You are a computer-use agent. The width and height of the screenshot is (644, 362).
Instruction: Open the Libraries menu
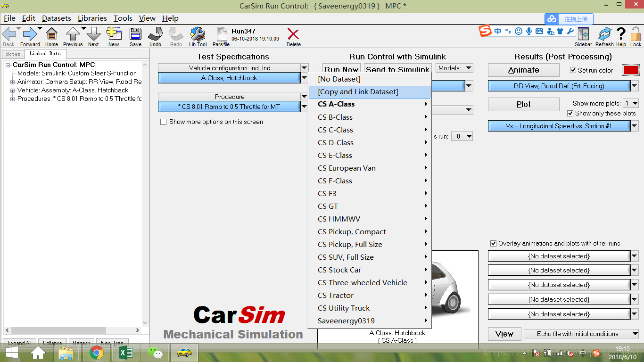click(92, 18)
